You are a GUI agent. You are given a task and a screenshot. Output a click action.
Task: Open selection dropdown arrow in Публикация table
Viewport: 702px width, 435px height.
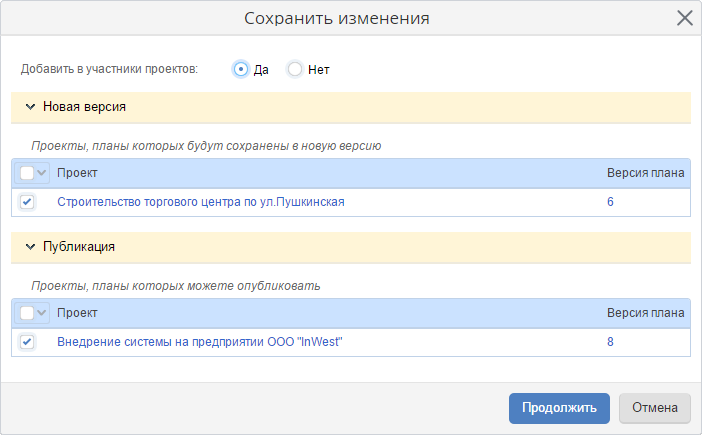42,313
